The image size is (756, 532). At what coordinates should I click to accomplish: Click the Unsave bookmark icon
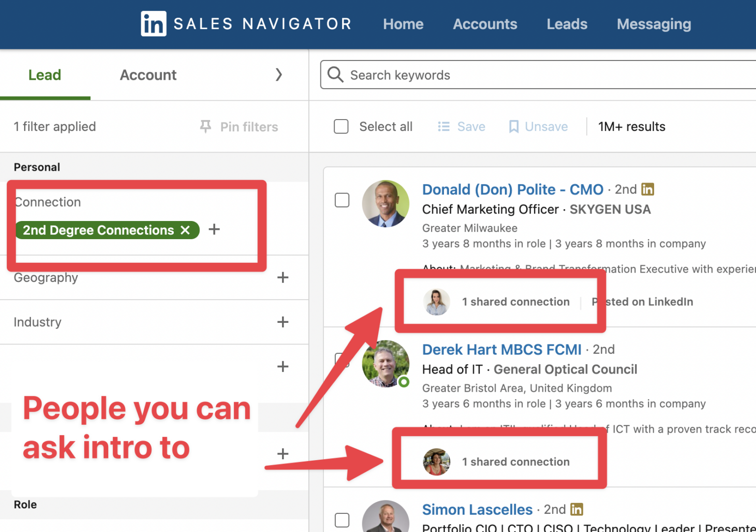pos(513,126)
